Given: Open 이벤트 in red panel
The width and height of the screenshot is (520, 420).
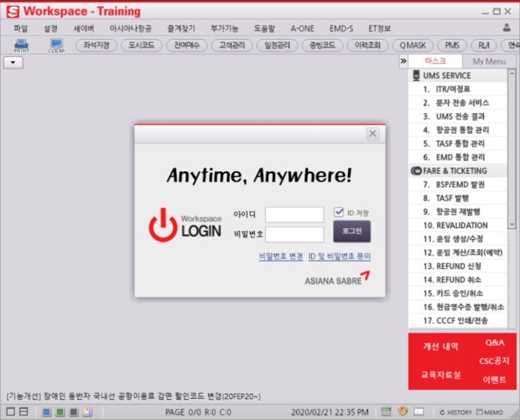Looking at the screenshot, I should click(494, 380).
